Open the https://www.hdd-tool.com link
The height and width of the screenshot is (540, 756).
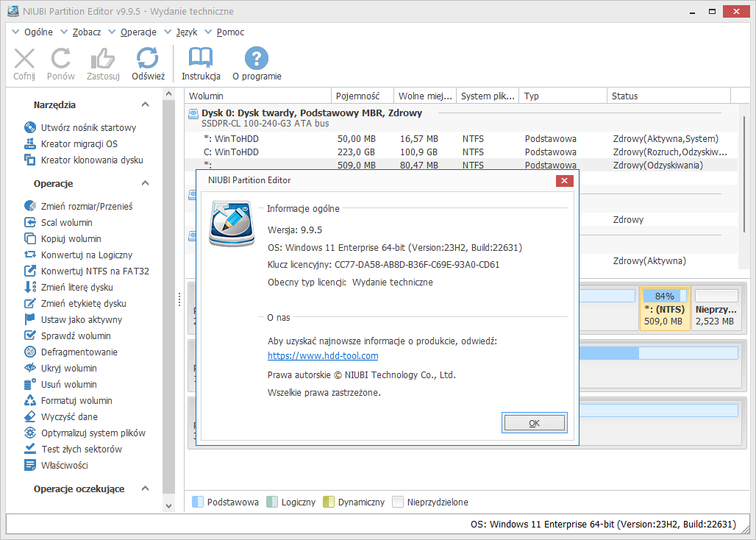tap(323, 356)
